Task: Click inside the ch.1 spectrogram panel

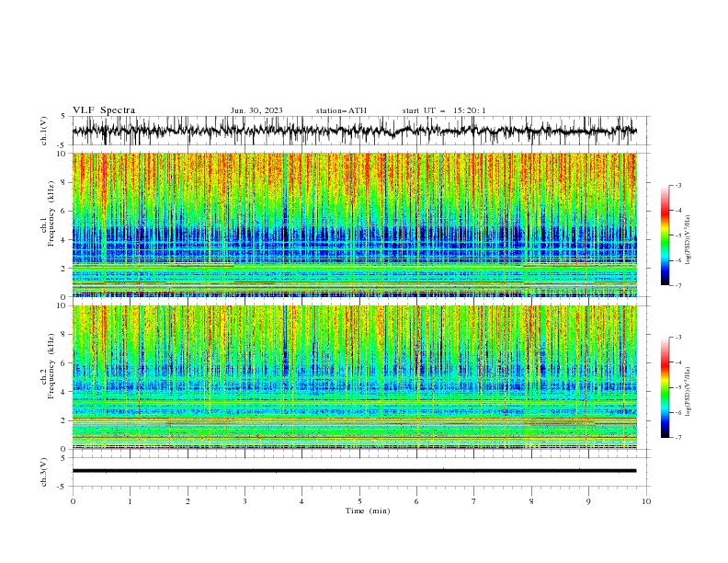Action: [x=354, y=224]
